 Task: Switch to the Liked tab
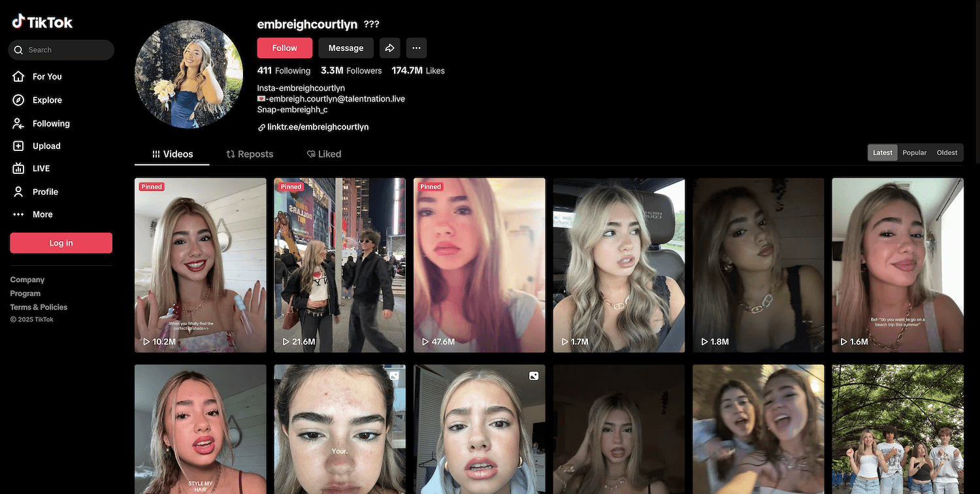click(324, 154)
